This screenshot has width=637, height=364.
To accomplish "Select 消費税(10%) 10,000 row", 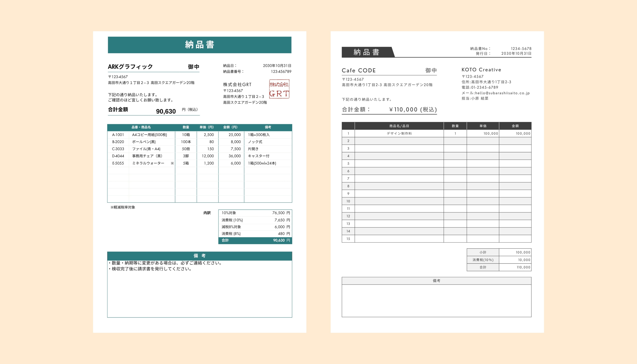I will coord(499,260).
